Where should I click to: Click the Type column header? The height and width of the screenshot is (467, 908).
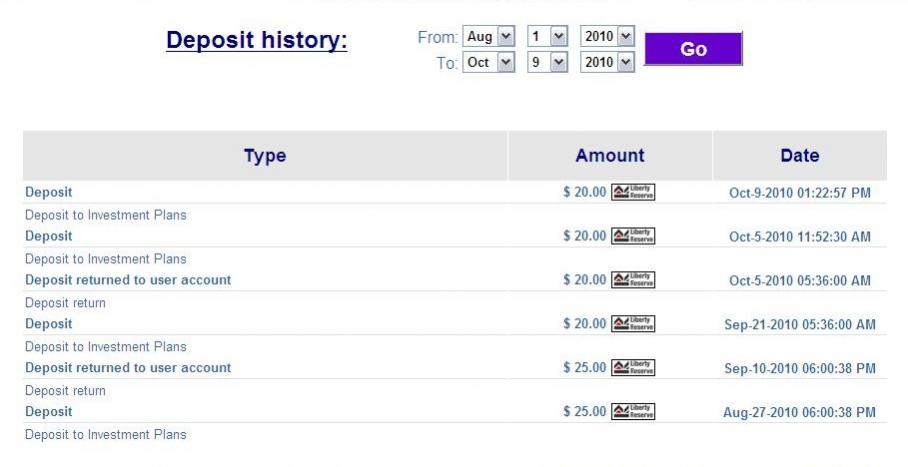265,156
